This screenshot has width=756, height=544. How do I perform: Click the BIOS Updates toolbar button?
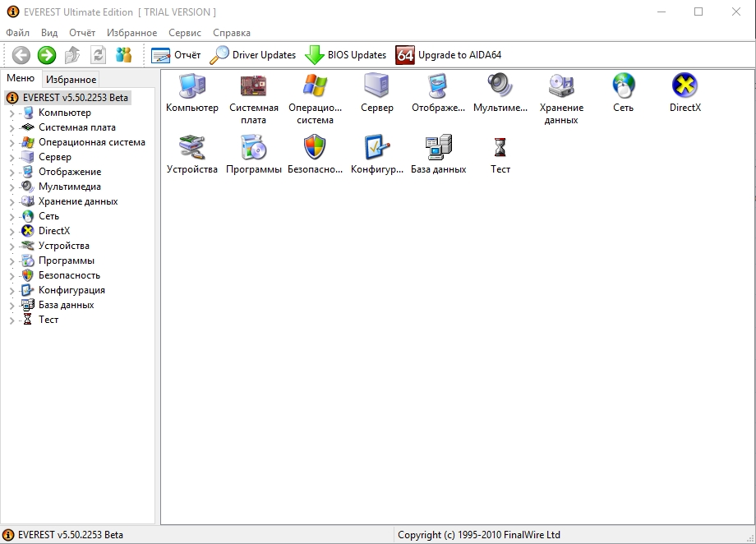346,55
